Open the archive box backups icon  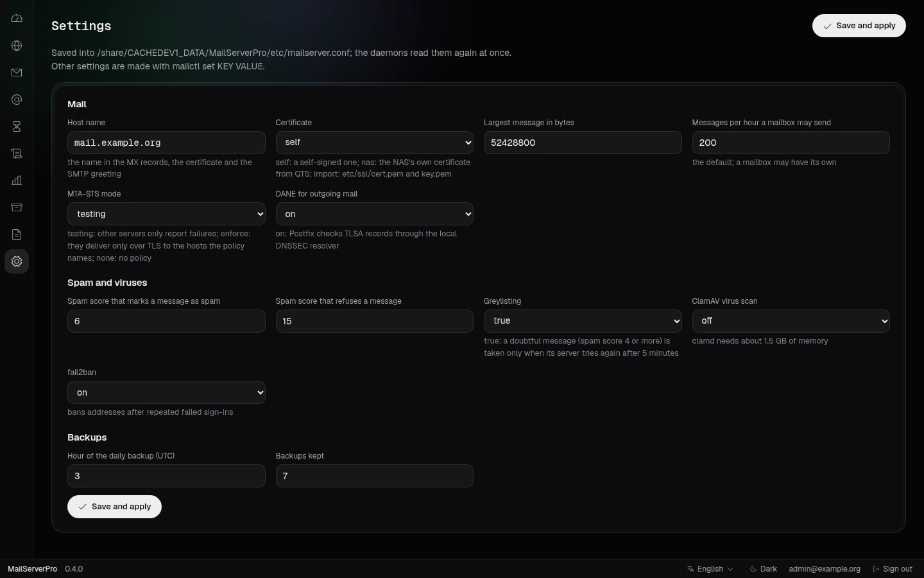(17, 207)
